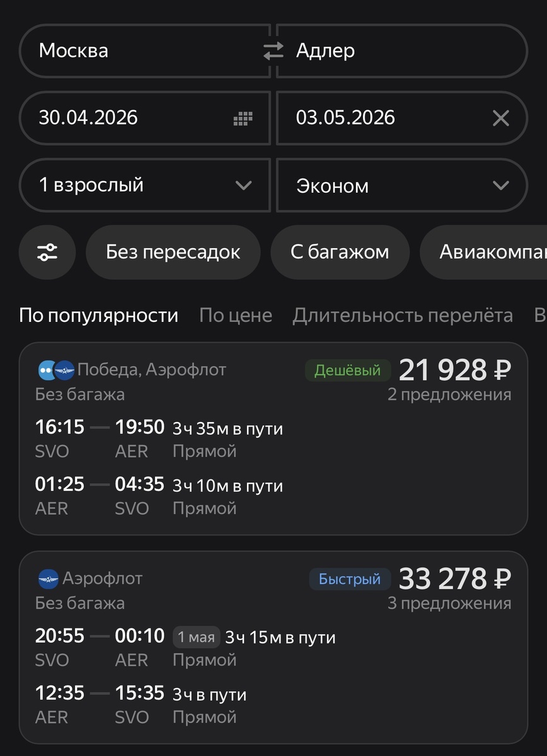Click the Дешёвый badge
Screen dimensions: 547x756
pos(347,370)
